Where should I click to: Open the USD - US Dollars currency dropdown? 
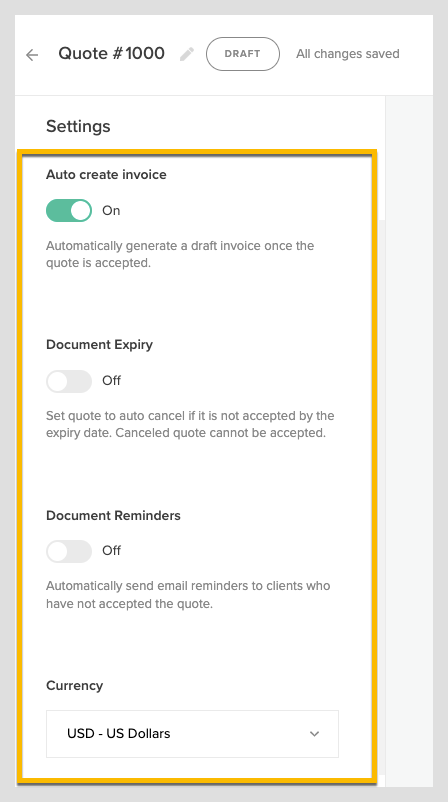[x=192, y=733]
